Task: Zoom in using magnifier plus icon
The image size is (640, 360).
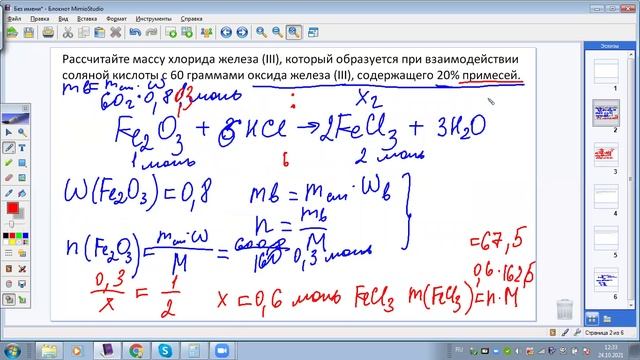Action: 261,32
